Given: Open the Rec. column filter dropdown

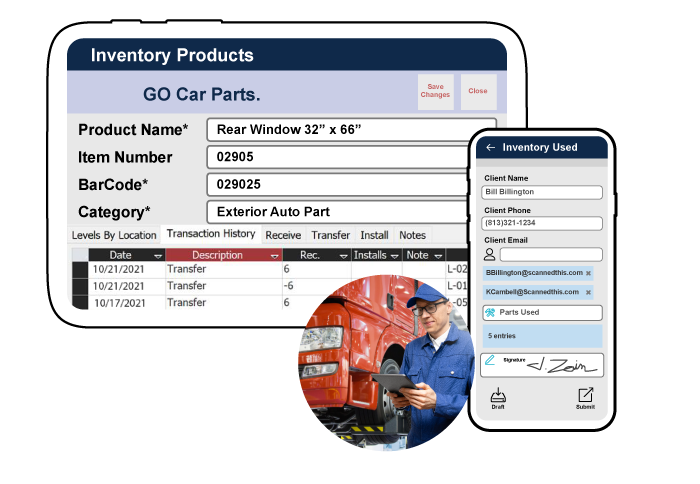Looking at the screenshot, I should point(343,256).
